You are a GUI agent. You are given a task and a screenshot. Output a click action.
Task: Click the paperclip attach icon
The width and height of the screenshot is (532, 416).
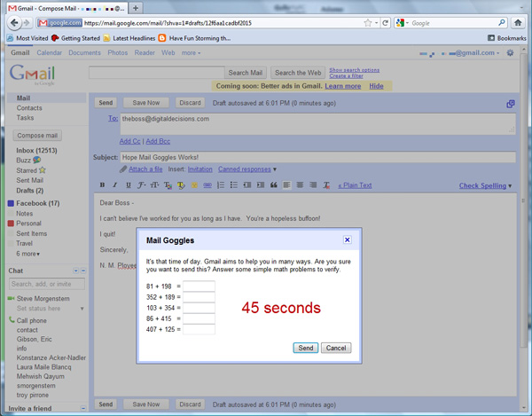tap(123, 169)
